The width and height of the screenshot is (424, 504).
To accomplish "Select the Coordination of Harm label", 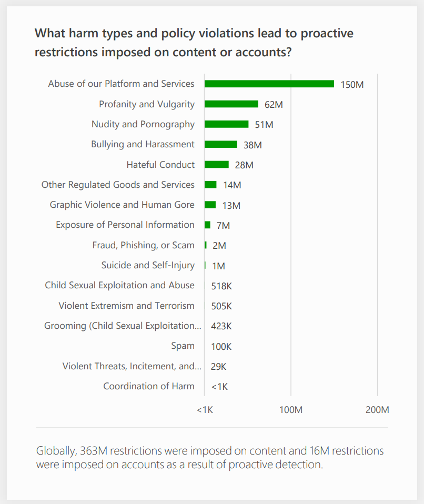I will pyautogui.click(x=149, y=386).
